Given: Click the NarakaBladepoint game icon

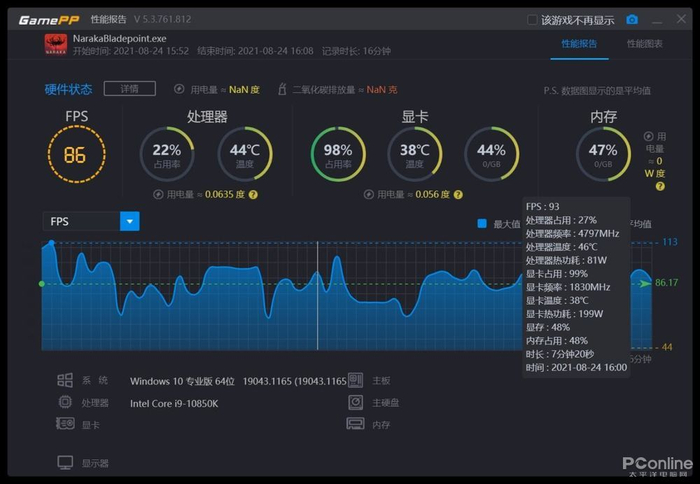Looking at the screenshot, I should pos(56,45).
